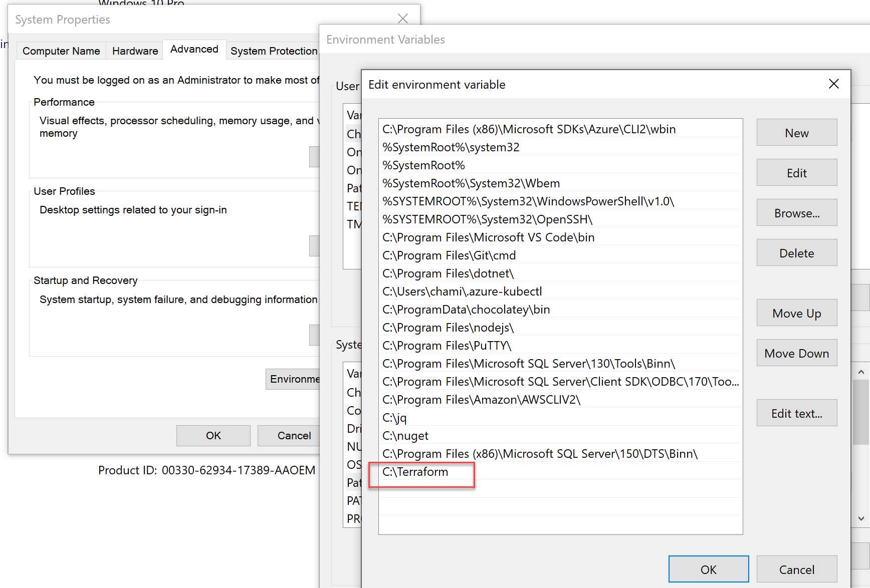The image size is (870, 588).
Task: Click the Delete button
Action: pyautogui.click(x=796, y=252)
